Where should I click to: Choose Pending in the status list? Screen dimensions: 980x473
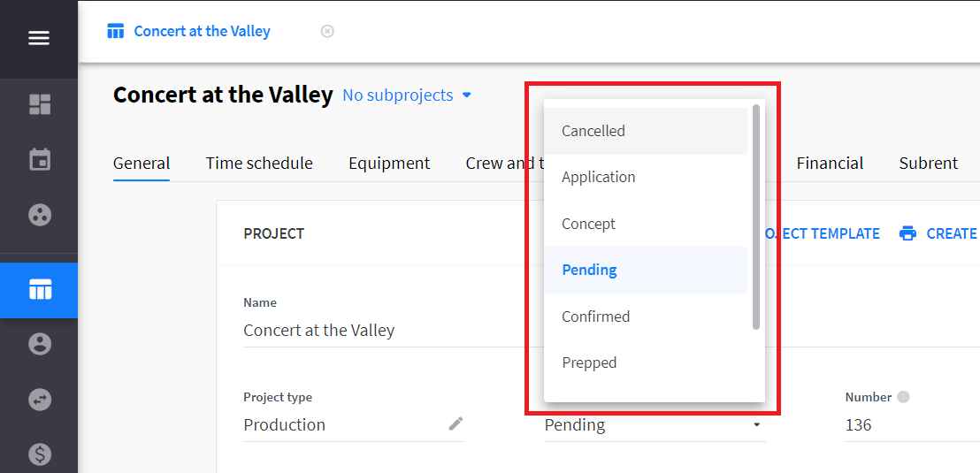(x=646, y=270)
